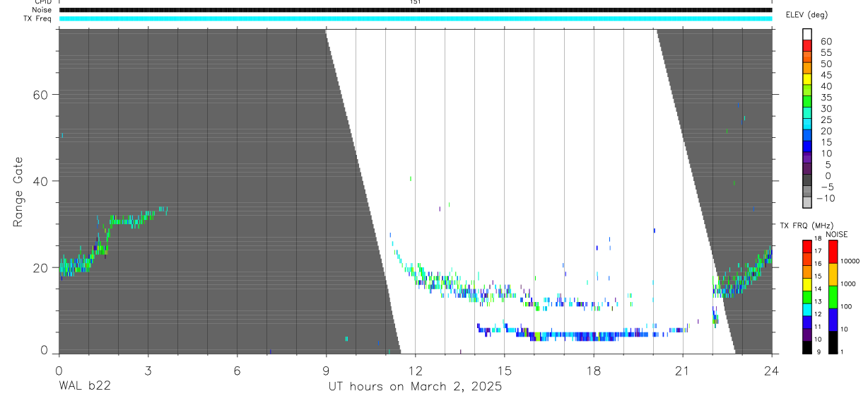Click the '20' tick label on Range Gate axis
868x401 pixels.
[41, 267]
